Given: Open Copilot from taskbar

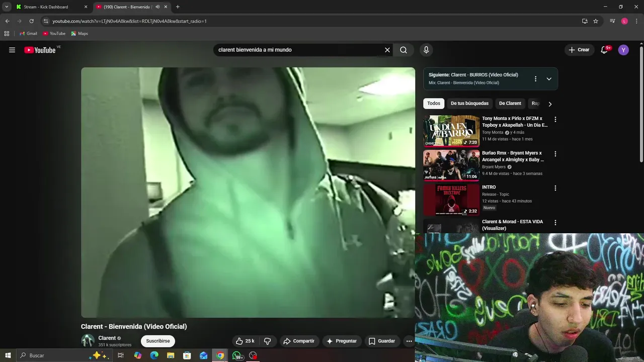Looking at the screenshot, I should (137, 355).
